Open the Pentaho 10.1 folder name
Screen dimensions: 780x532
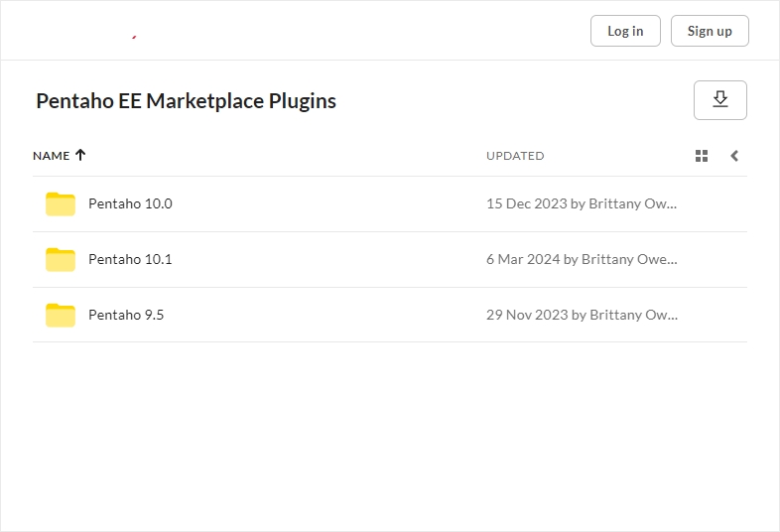[x=130, y=259]
